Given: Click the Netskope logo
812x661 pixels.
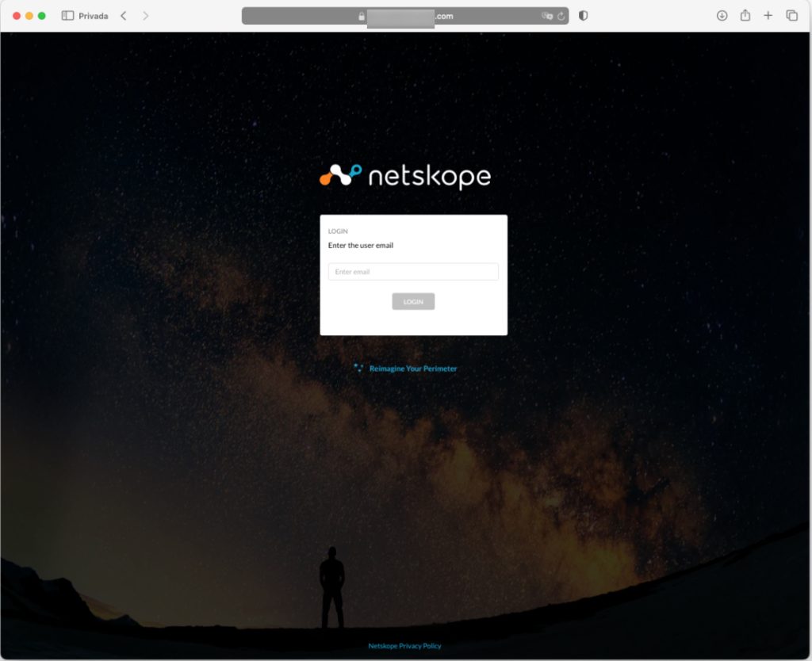Looking at the screenshot, I should coord(405,176).
